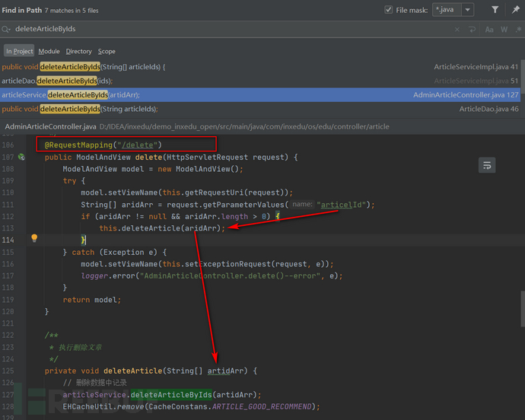Click the gutter web mapping icon at line 107
525x420 pixels.
click(23, 157)
